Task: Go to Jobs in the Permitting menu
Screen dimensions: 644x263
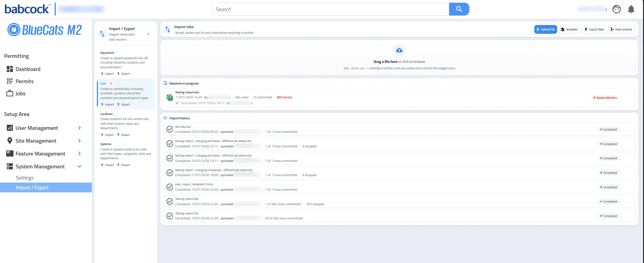Action: (x=20, y=93)
